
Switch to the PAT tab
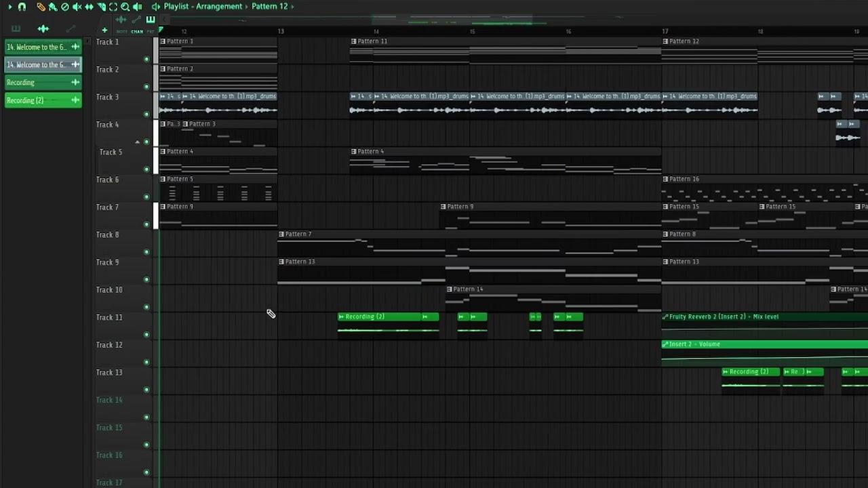pyautogui.click(x=150, y=32)
